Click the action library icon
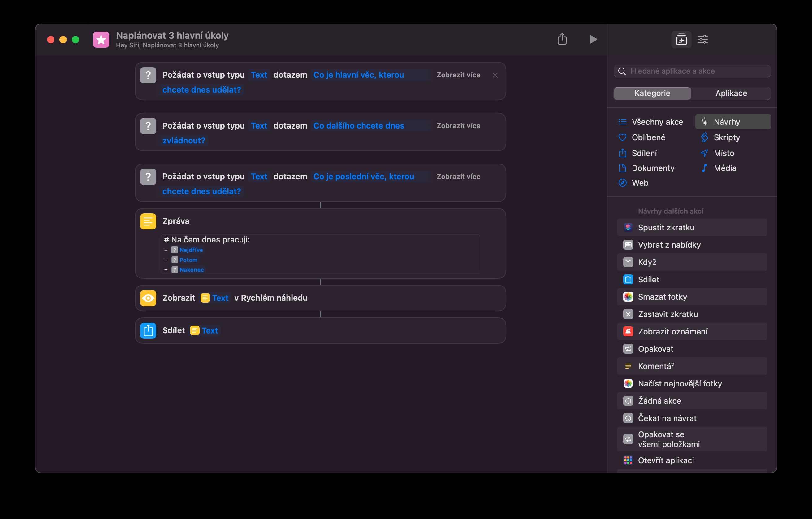The width and height of the screenshot is (812, 519). 681,39
